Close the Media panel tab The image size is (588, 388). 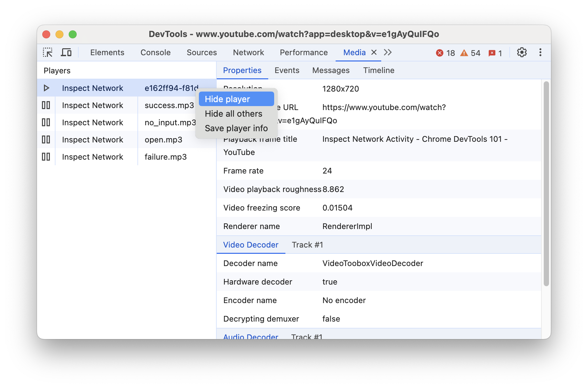pyautogui.click(x=374, y=52)
